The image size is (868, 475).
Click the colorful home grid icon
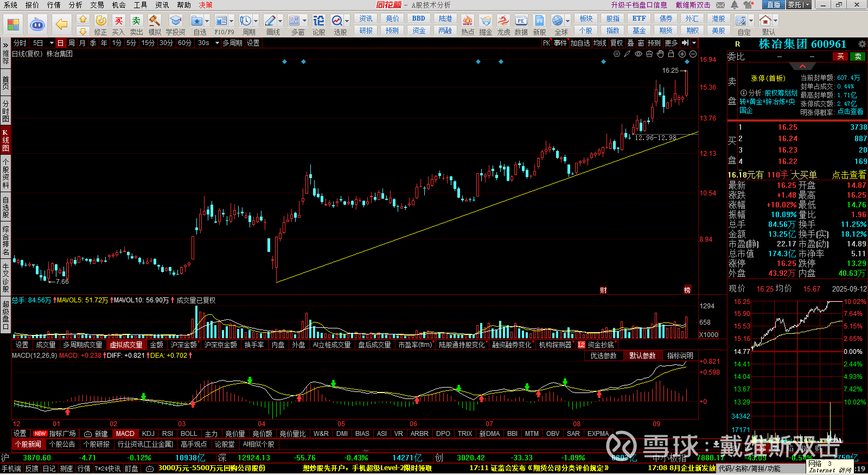pyautogui.click(x=13, y=24)
